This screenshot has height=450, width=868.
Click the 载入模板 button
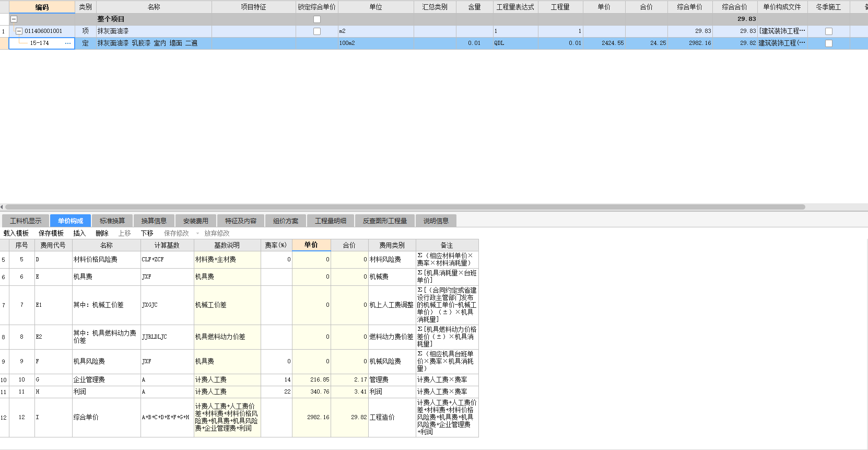(x=16, y=233)
